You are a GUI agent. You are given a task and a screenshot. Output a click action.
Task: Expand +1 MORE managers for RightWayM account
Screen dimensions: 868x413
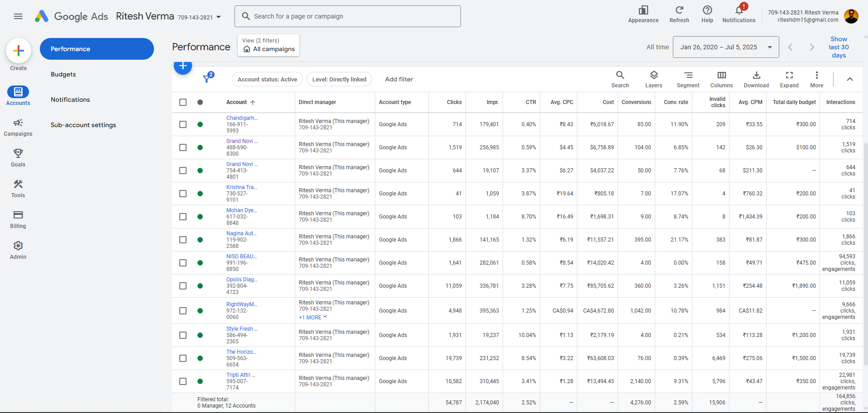[312, 318]
